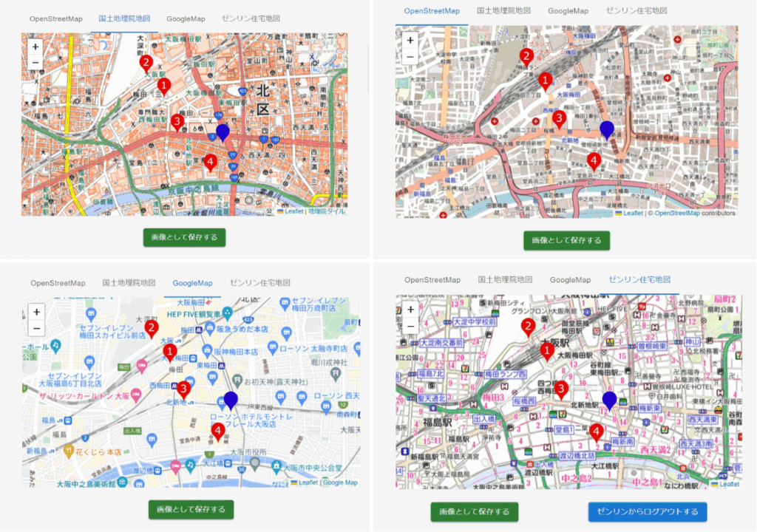This screenshot has height=532, width=757.
Task: Select 国土地理院地図 tab in bottom-left panel
Action: (x=129, y=282)
